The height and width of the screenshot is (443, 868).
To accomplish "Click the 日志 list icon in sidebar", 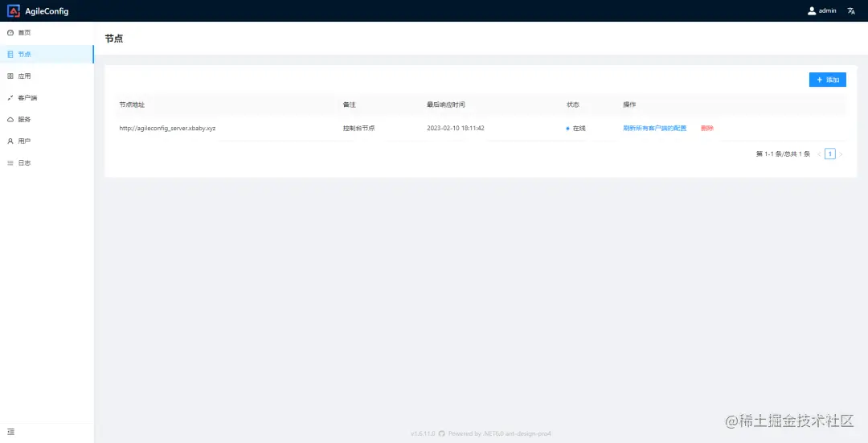I will pos(10,162).
